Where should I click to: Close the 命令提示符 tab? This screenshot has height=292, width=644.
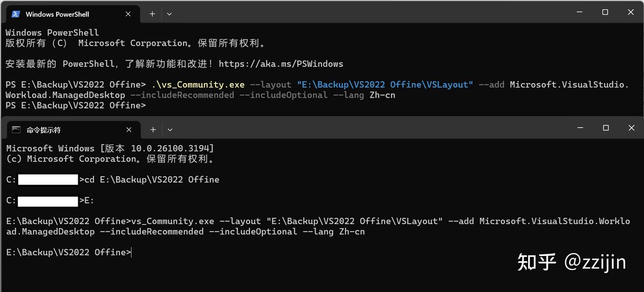[129, 129]
